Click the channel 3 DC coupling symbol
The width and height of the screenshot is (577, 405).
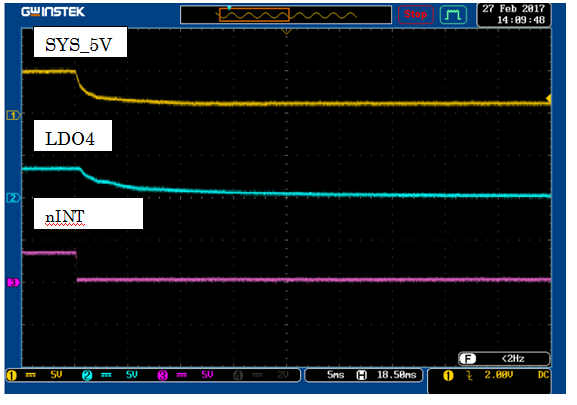[x=181, y=375]
